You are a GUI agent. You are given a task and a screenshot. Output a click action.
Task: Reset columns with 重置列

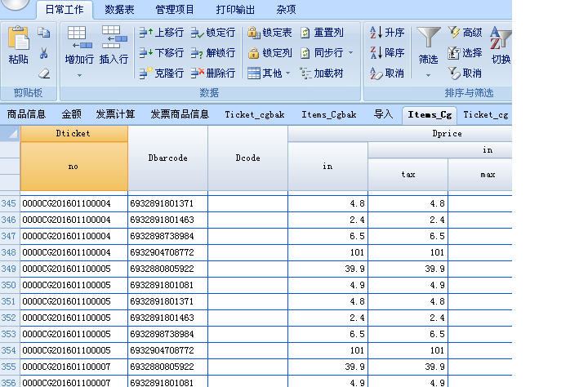point(322,33)
